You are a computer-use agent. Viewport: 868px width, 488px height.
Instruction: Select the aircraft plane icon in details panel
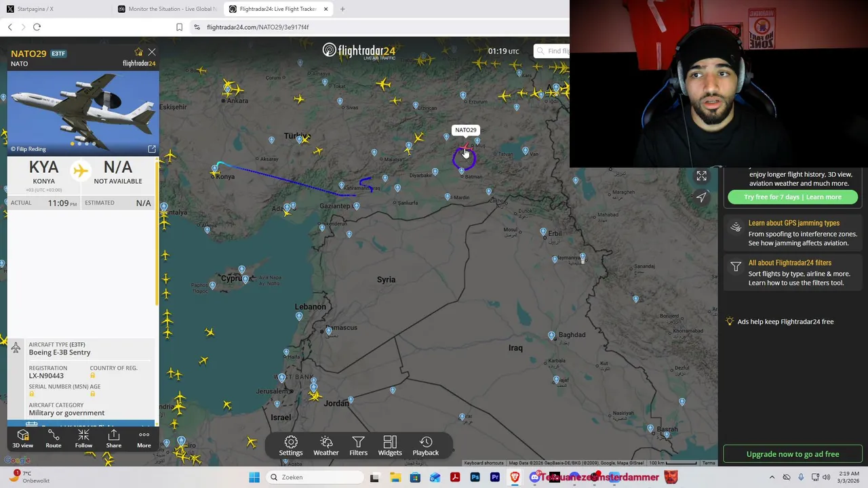tap(81, 170)
